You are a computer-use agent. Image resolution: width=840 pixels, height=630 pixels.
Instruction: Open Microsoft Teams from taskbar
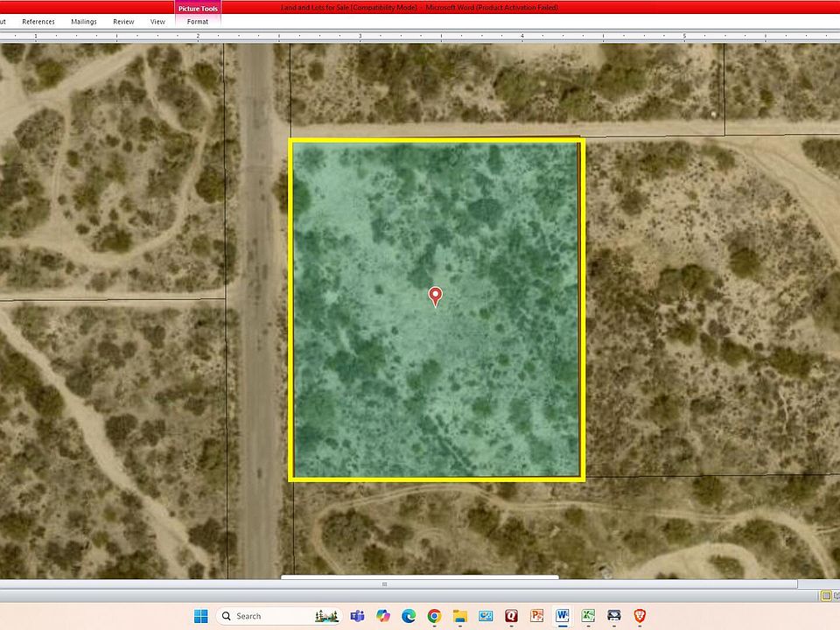[x=357, y=616]
